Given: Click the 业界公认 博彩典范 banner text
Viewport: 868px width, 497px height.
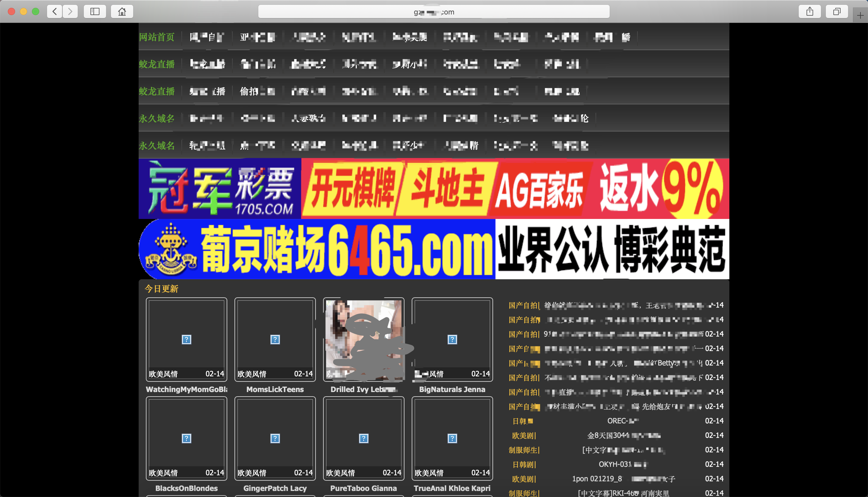Looking at the screenshot, I should [x=612, y=249].
